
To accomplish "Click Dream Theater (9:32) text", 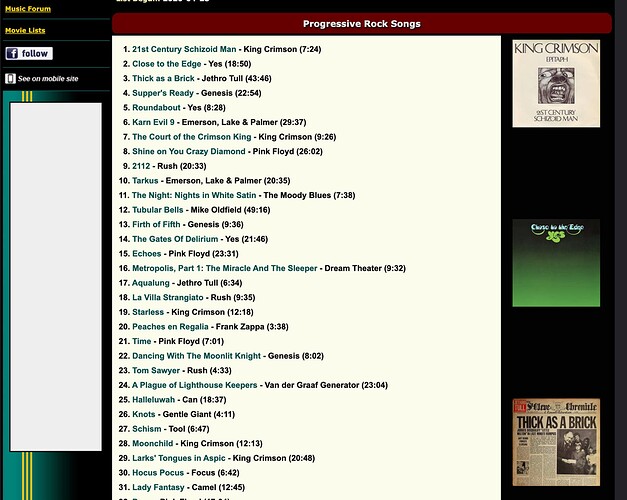I will pyautogui.click(x=365, y=268).
